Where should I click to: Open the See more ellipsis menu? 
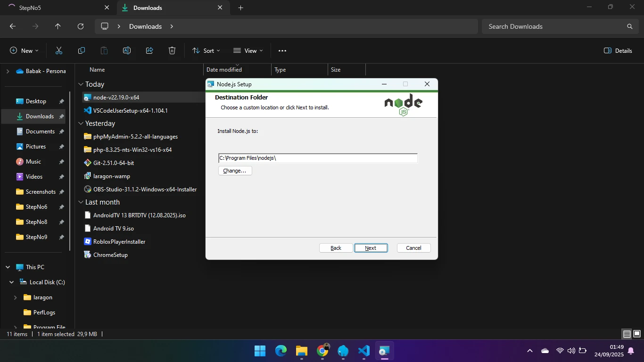pyautogui.click(x=282, y=50)
